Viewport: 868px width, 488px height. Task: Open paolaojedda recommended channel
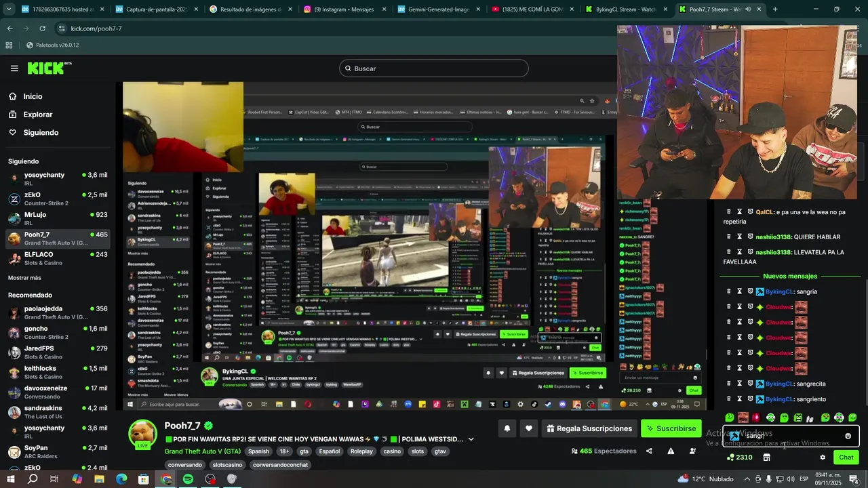pyautogui.click(x=57, y=312)
